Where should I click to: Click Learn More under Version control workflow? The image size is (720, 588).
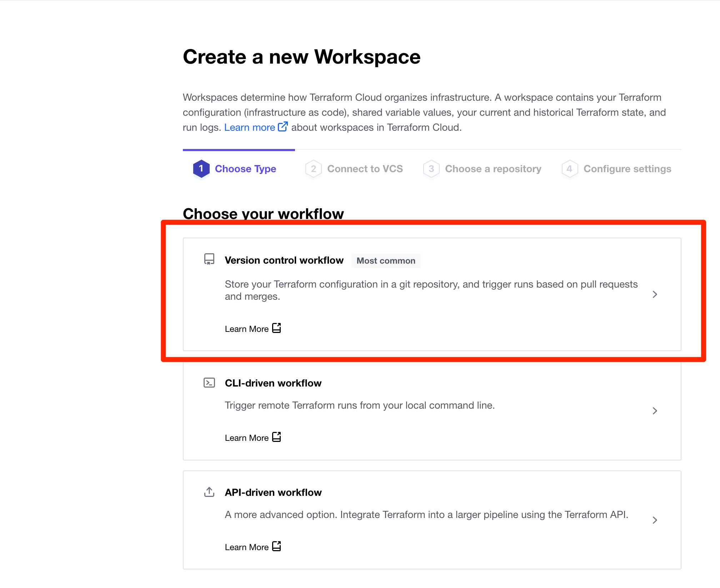(246, 328)
